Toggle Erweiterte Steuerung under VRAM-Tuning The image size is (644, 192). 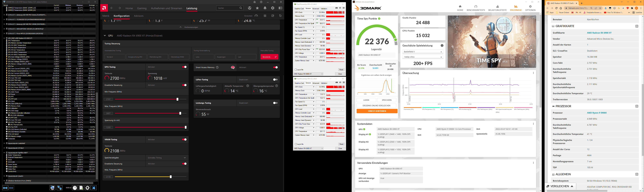click(184, 164)
